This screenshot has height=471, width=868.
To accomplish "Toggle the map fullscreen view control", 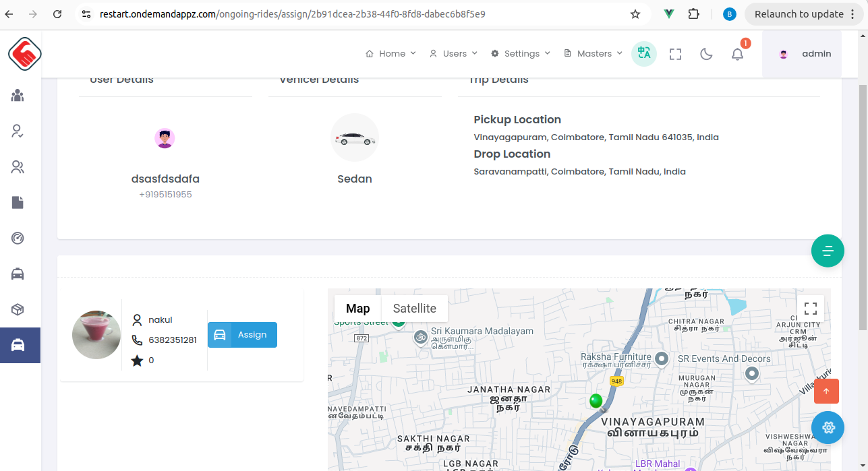I will coord(811,309).
